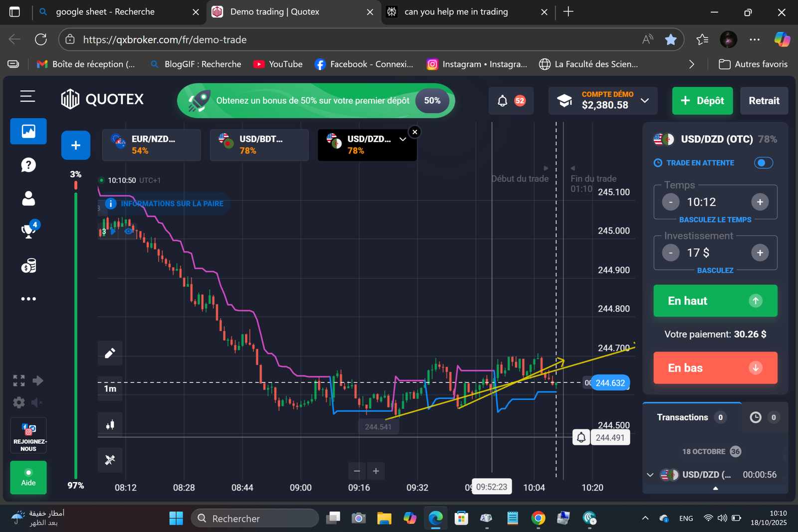
Task: Open the USD/DZD asset tab dropdown arrow
Action: 402,140
